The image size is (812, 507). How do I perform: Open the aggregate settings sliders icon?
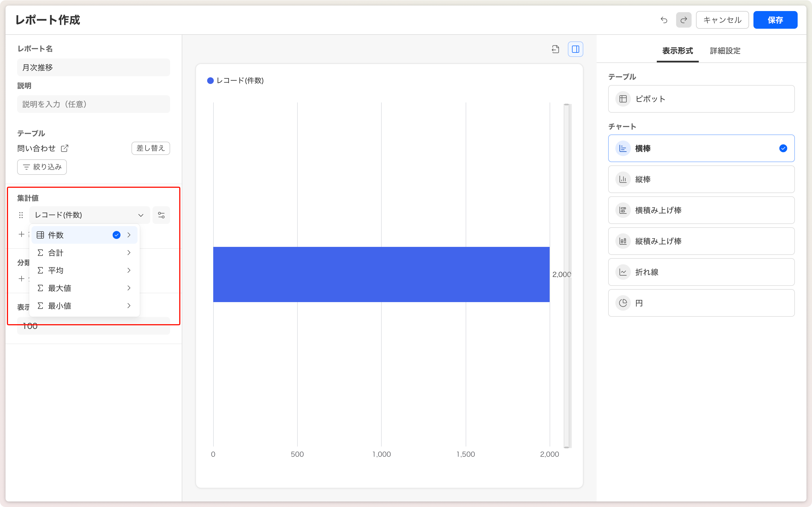point(161,215)
